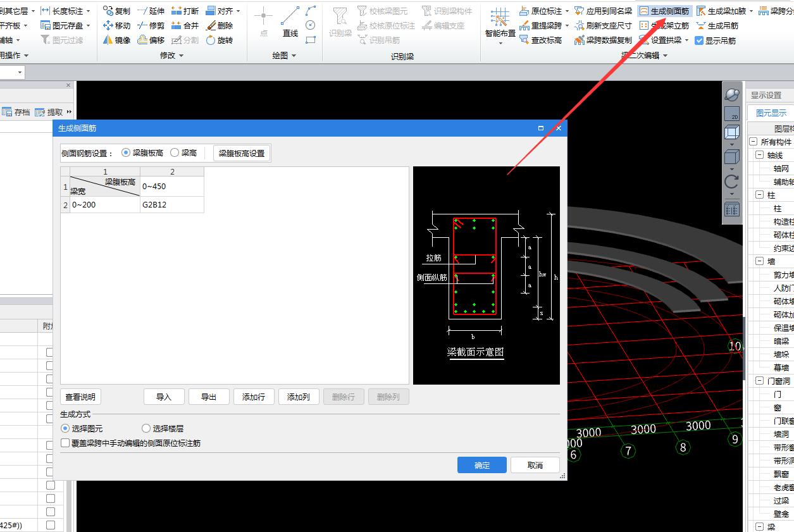Click the 删除 (delete) tool
Viewport: 794px width, 532px height.
click(x=219, y=25)
